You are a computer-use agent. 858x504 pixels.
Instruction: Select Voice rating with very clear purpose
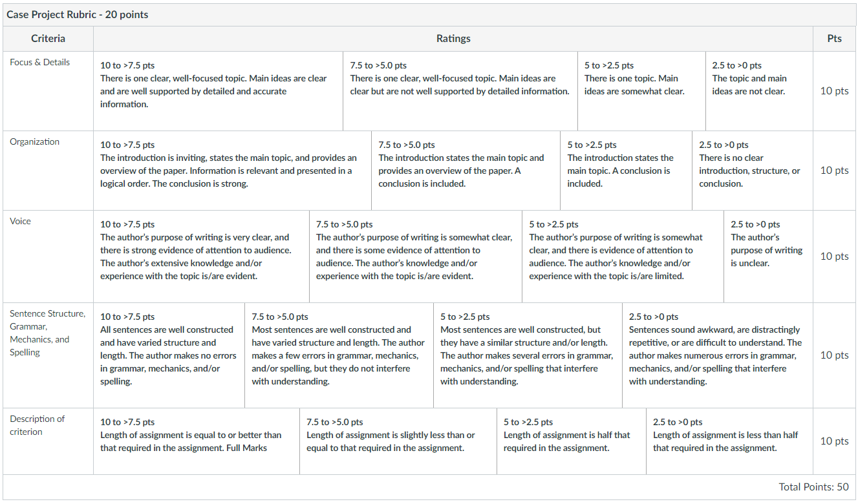(201, 257)
